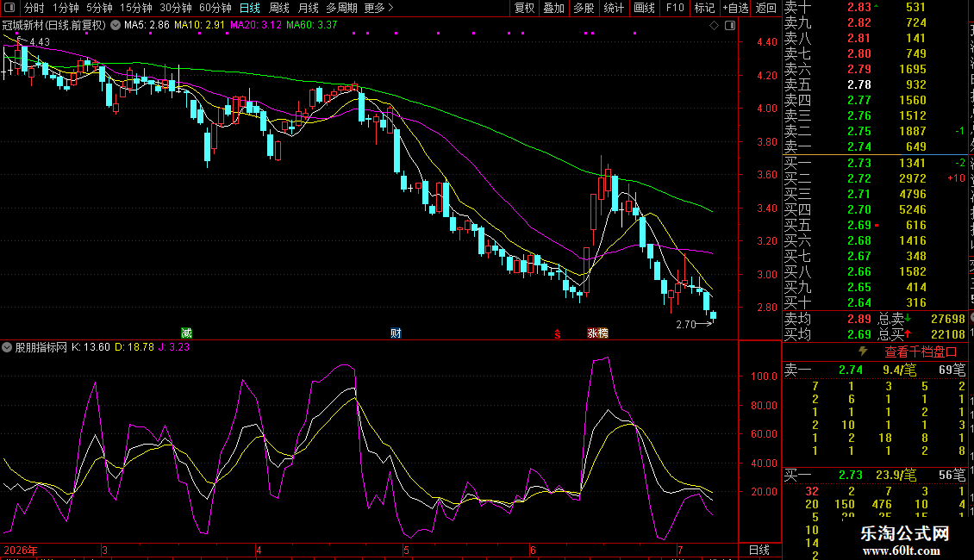The width and height of the screenshot is (974, 560).
Task: Toggle chart panel layout icon top-right
Action: click(x=730, y=26)
